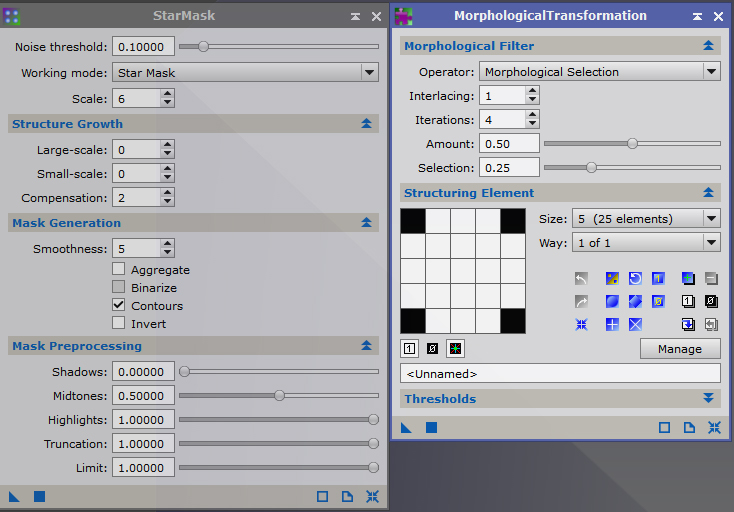The height and width of the screenshot is (512, 734).
Task: Set all ways with the white '1' stack icon
Action: 688,302
